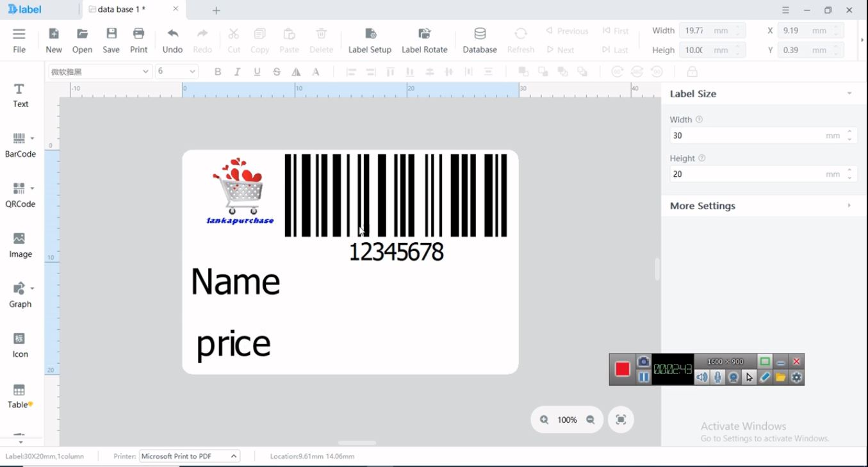The width and height of the screenshot is (868, 467).
Task: Toggle bold text formatting
Action: (x=218, y=72)
